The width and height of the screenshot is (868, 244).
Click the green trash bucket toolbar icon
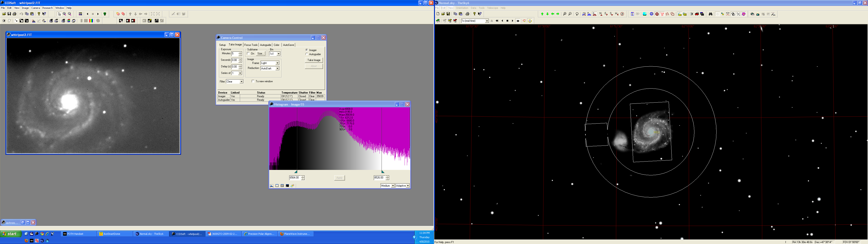pyautogui.click(x=105, y=14)
